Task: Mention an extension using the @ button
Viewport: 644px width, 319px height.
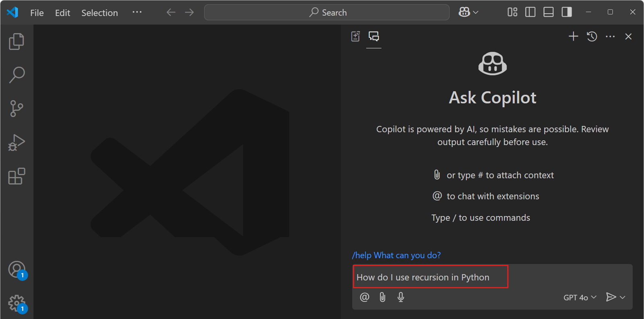Action: (364, 297)
